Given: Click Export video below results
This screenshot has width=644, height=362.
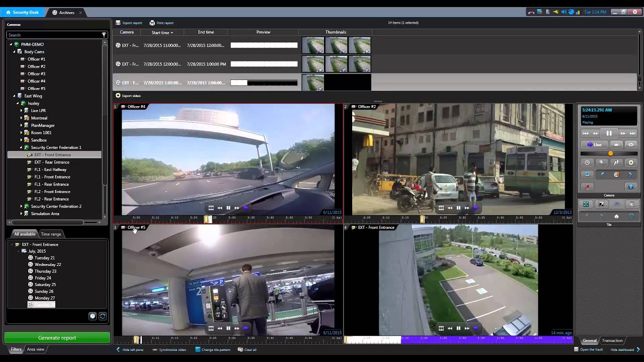Looking at the screenshot, I should 128,96.
